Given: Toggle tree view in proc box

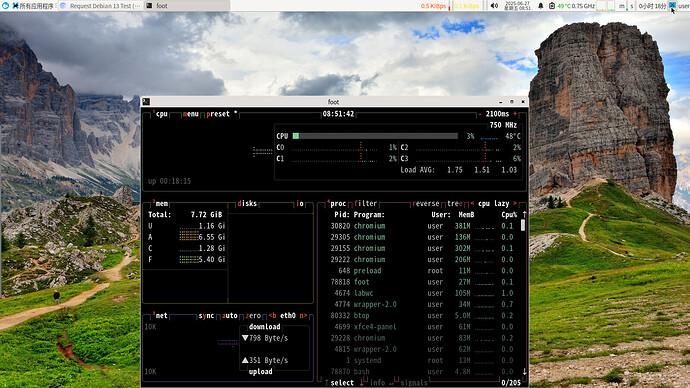Looking at the screenshot, I should (x=455, y=203).
